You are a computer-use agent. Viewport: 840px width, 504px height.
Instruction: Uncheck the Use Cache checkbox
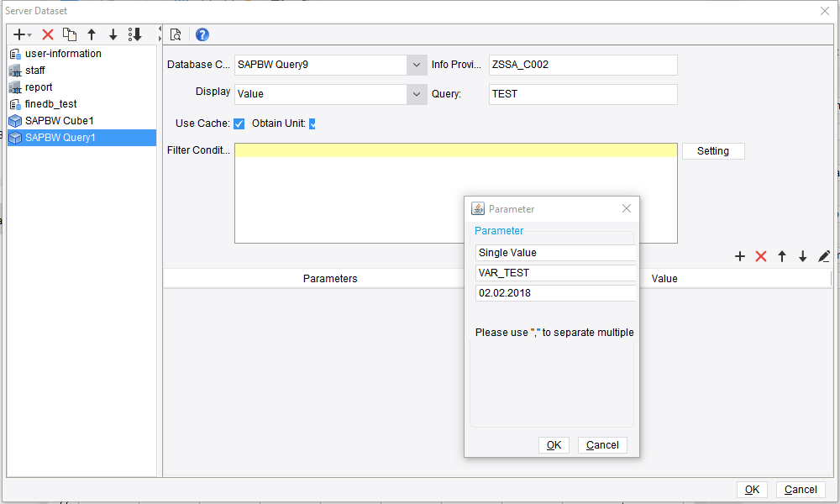click(239, 123)
